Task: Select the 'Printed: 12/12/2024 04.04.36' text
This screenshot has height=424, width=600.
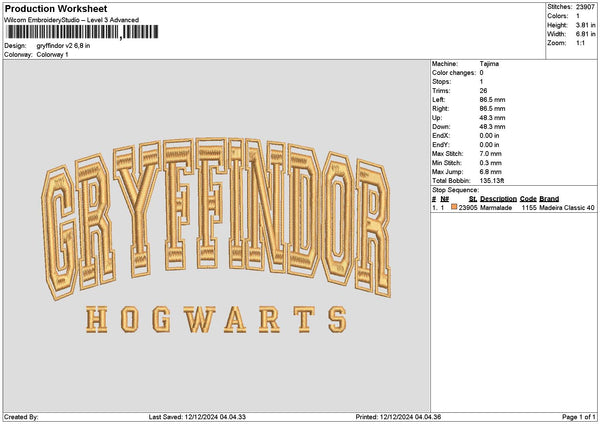Action: (398, 417)
